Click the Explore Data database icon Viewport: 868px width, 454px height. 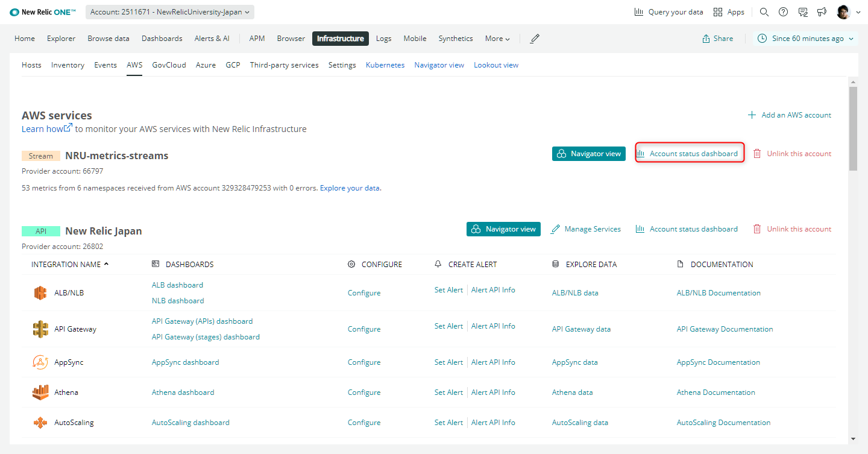pyautogui.click(x=556, y=264)
